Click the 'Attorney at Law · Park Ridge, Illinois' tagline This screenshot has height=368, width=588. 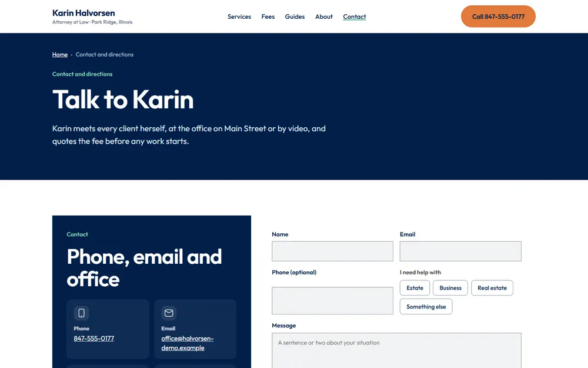click(92, 22)
